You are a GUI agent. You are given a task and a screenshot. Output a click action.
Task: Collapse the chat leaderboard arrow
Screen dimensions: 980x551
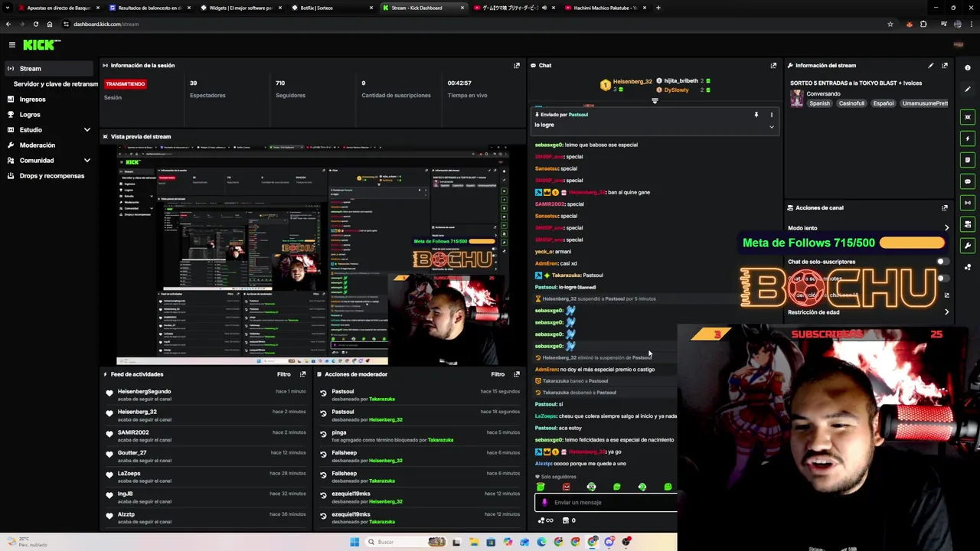pos(655,101)
